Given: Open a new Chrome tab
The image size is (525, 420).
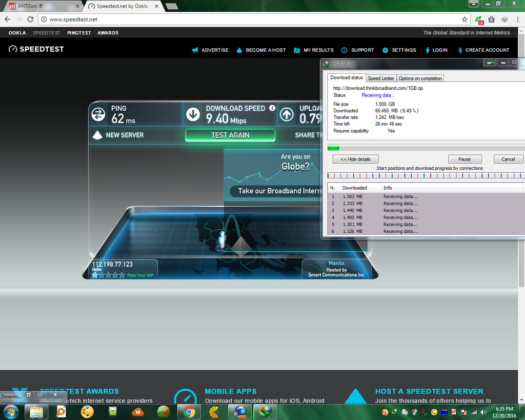Looking at the screenshot, I should [x=172, y=6].
